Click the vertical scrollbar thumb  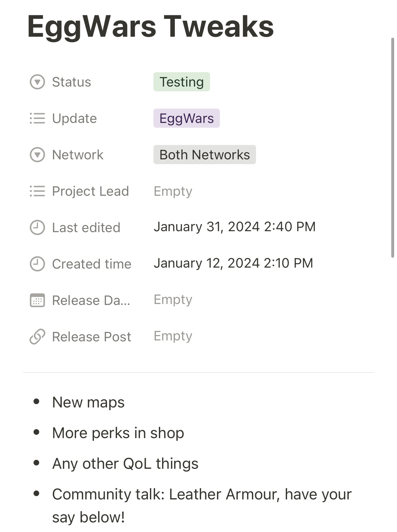point(393,148)
